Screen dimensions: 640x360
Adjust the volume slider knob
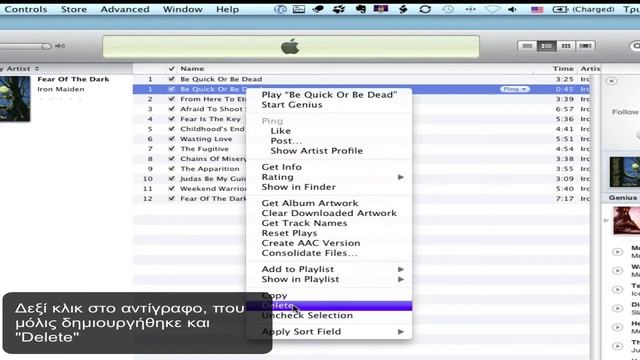click(x=46, y=46)
